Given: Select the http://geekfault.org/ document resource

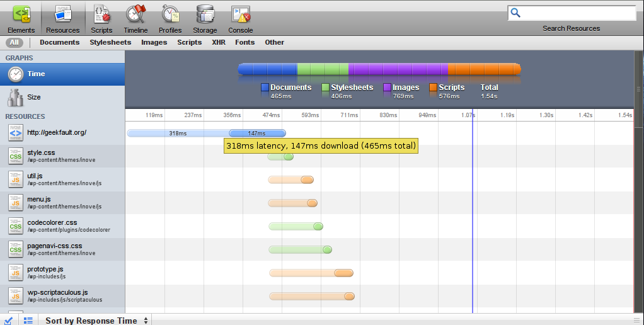Looking at the screenshot, I should click(x=57, y=133).
